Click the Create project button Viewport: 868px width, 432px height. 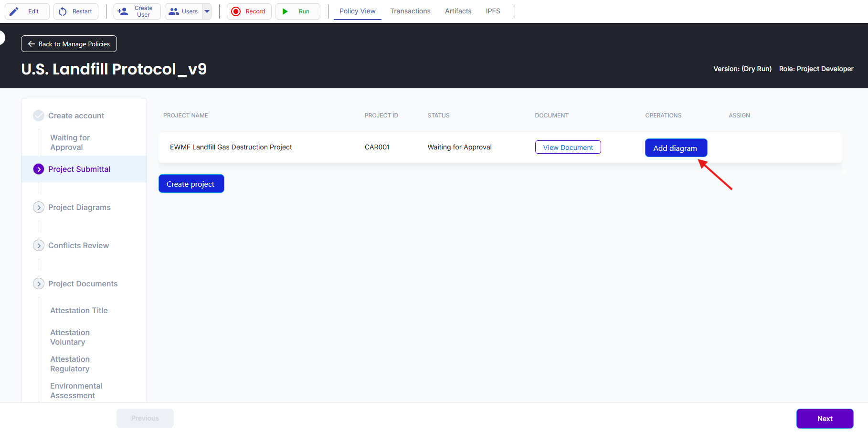pos(191,184)
